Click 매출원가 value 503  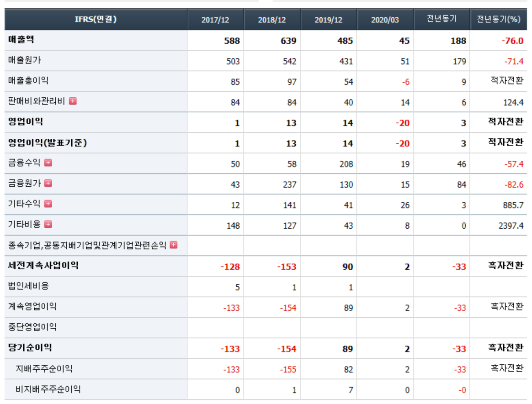(x=233, y=62)
